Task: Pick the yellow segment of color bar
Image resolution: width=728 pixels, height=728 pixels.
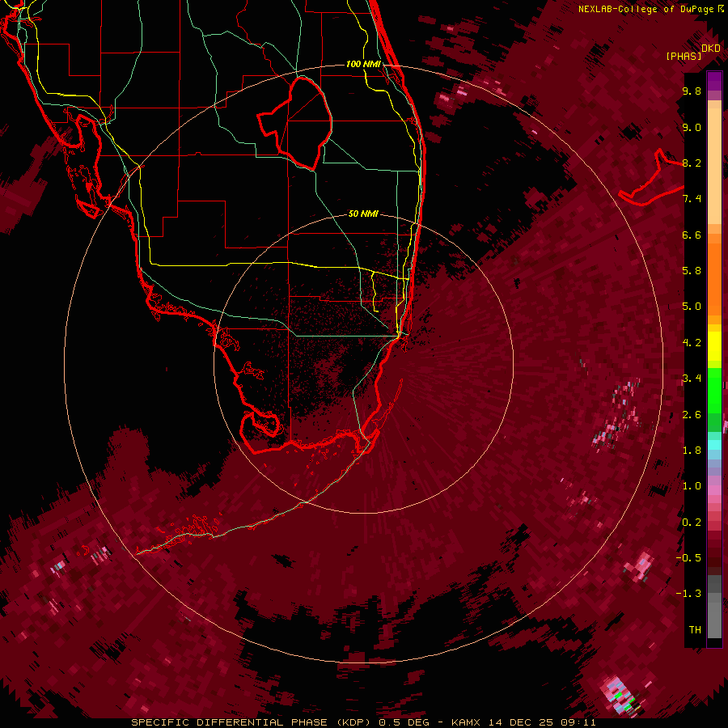Action: point(714,346)
